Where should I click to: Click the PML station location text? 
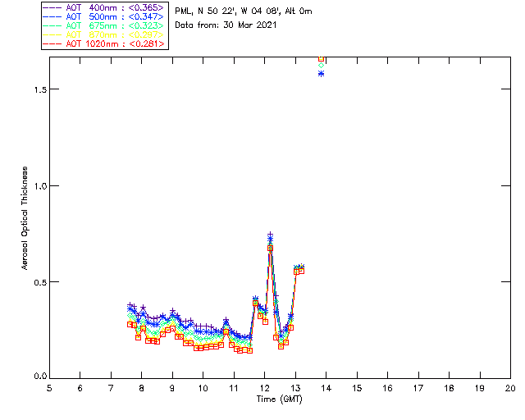(244, 11)
